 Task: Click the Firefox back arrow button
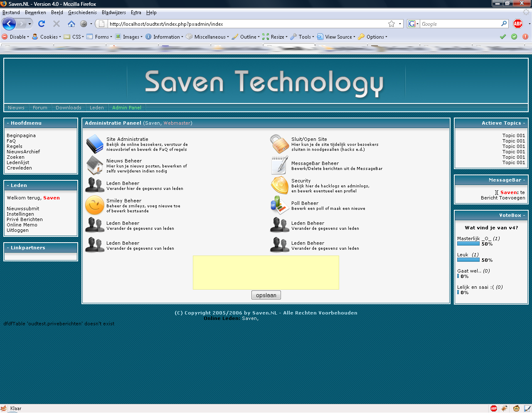tap(9, 24)
